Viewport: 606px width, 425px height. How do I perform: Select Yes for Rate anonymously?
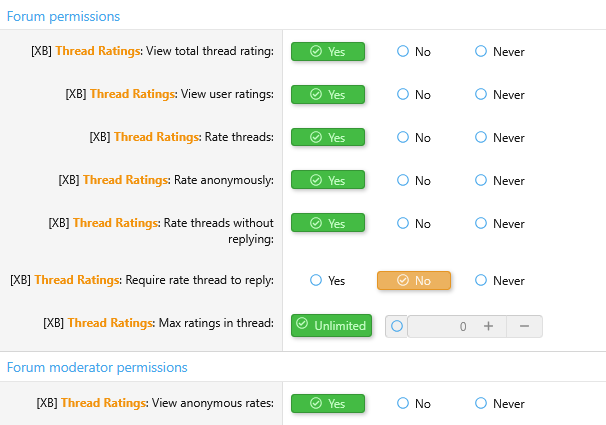[328, 180]
